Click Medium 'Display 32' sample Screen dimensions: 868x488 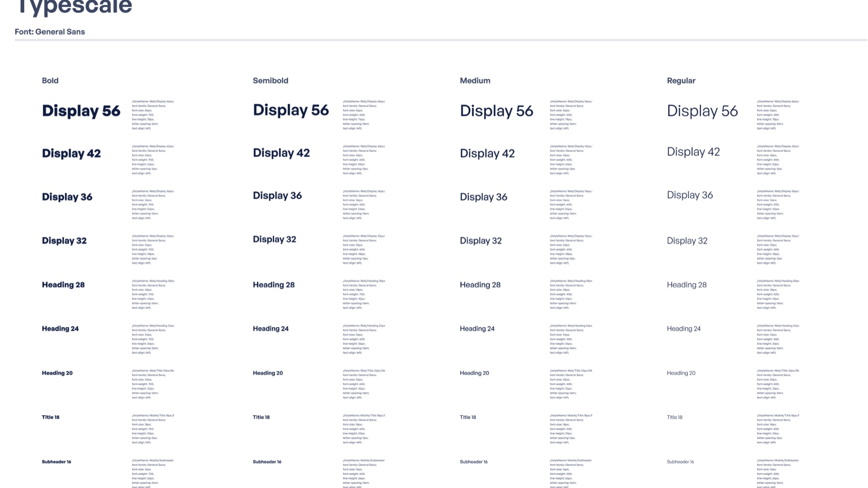point(480,241)
